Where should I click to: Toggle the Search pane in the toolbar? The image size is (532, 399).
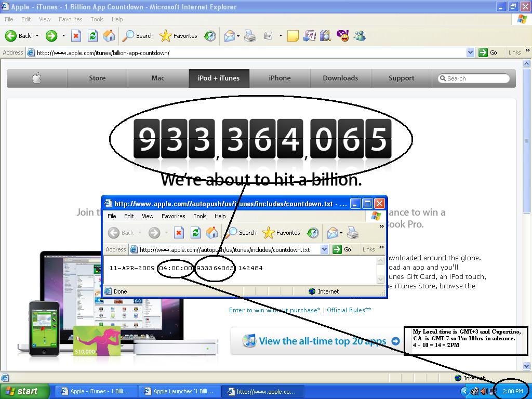137,36
